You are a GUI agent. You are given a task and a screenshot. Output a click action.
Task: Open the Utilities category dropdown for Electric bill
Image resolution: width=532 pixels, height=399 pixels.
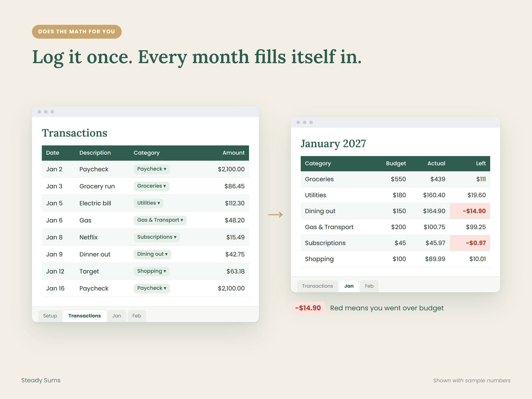(149, 203)
